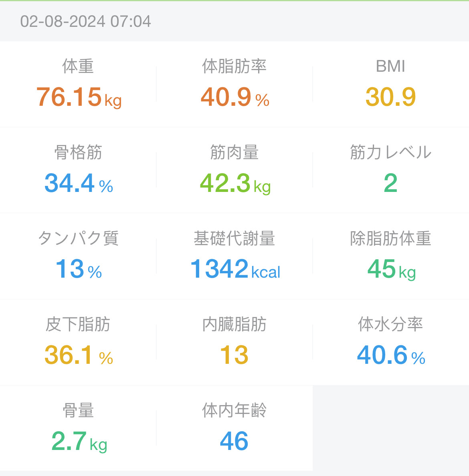The image size is (469, 476).
Task: View the 体水分率 40.6% card
Action: [x=391, y=342]
